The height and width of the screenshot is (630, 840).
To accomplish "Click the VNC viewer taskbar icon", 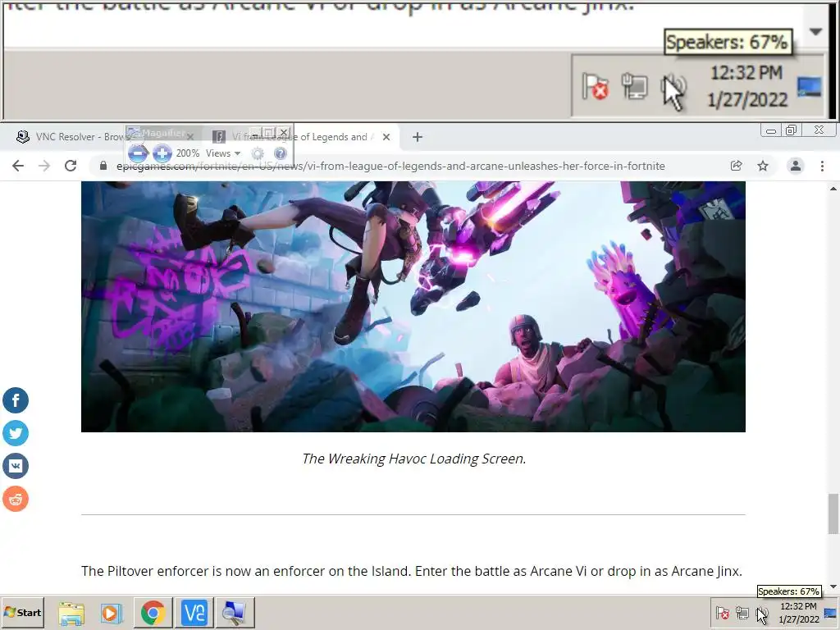I will point(194,613).
